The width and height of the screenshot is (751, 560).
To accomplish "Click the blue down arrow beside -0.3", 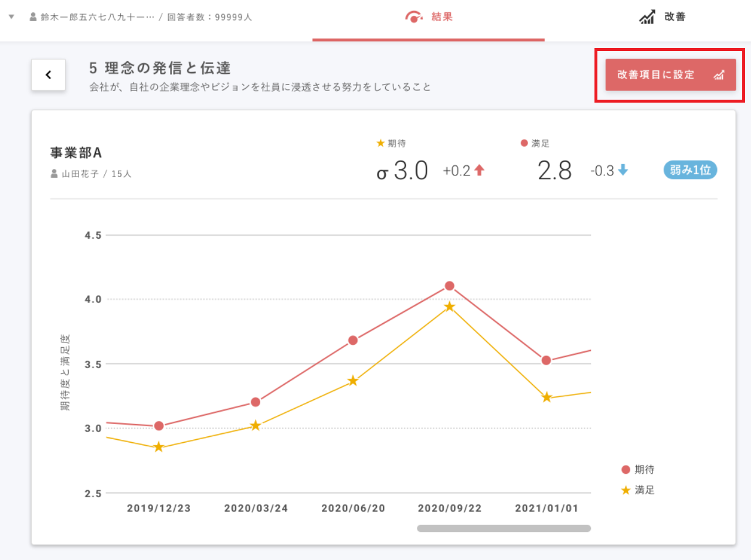I will tap(623, 171).
